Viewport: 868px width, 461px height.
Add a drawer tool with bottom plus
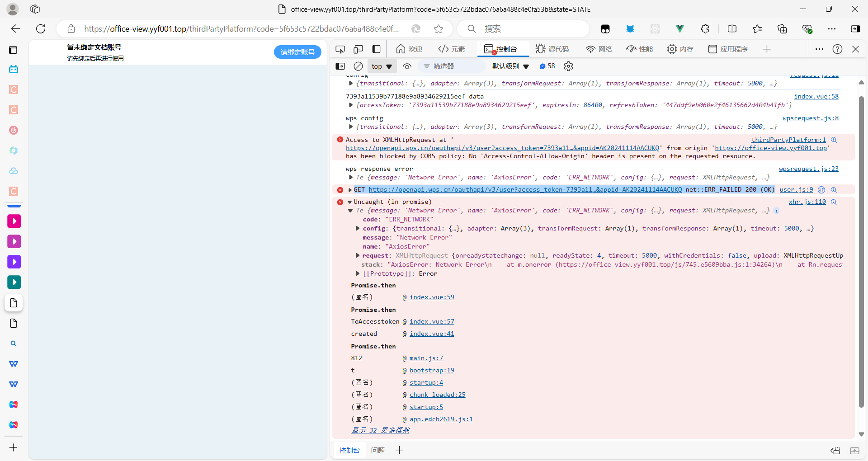point(399,450)
